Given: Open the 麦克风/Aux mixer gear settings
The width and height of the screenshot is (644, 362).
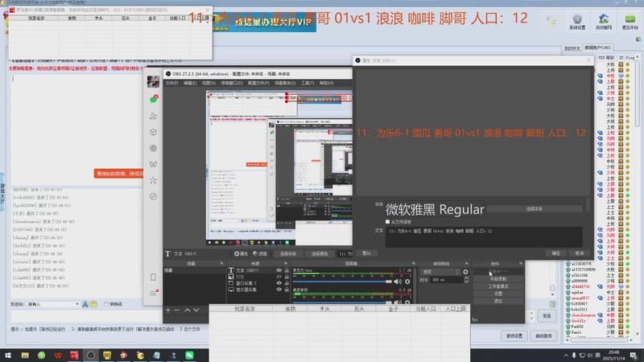Looking at the screenshot, I should 407,282.
